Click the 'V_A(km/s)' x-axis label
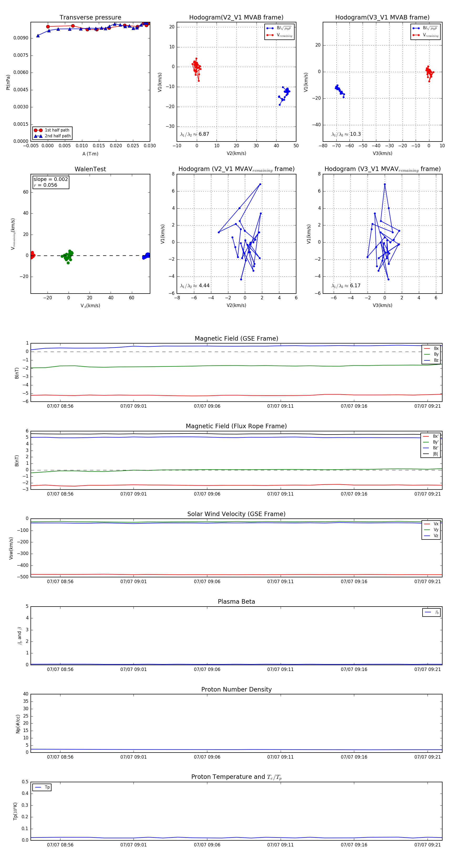Screen dimensions: 473x868 [90, 306]
